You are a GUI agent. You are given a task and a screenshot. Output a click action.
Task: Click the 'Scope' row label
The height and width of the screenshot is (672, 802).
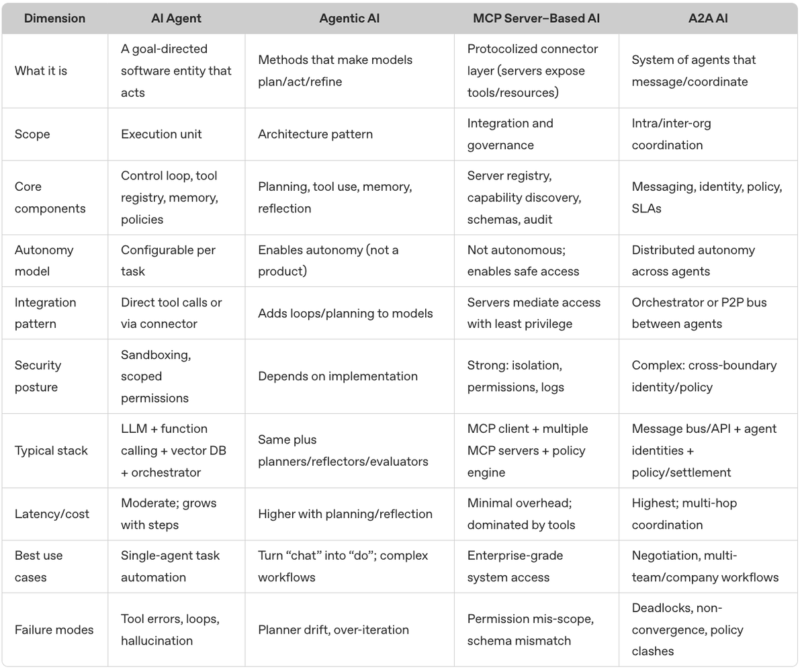click(32, 134)
